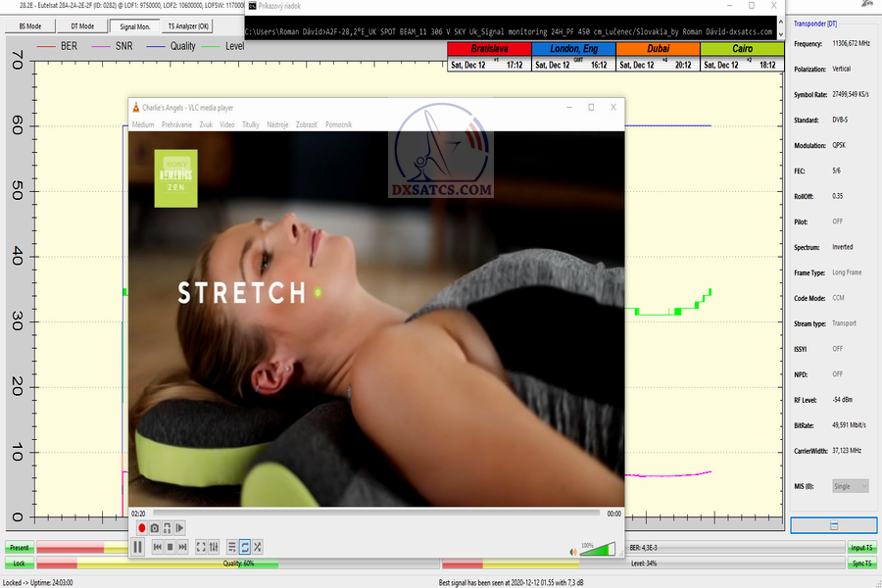
Task: Toggle the loop repeat button
Action: coord(244,547)
